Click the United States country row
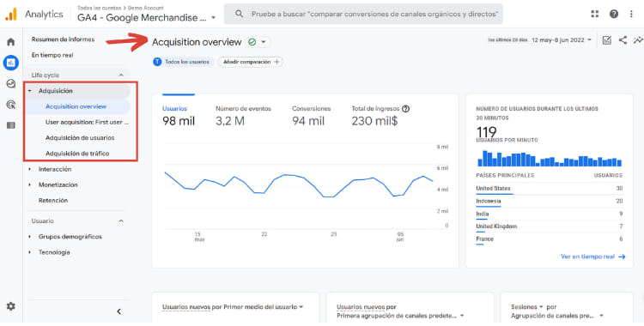The width and height of the screenshot is (644, 326). (x=550, y=189)
